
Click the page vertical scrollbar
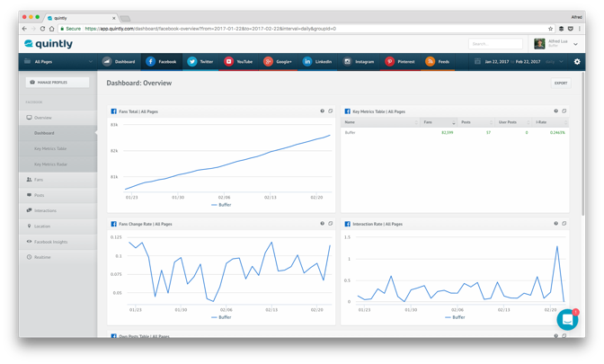[x=582, y=145]
